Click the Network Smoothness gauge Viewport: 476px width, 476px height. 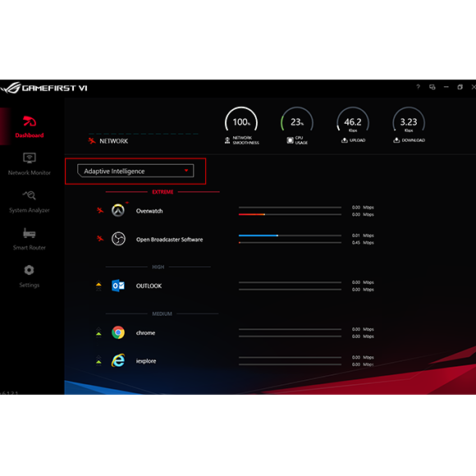pyautogui.click(x=241, y=126)
